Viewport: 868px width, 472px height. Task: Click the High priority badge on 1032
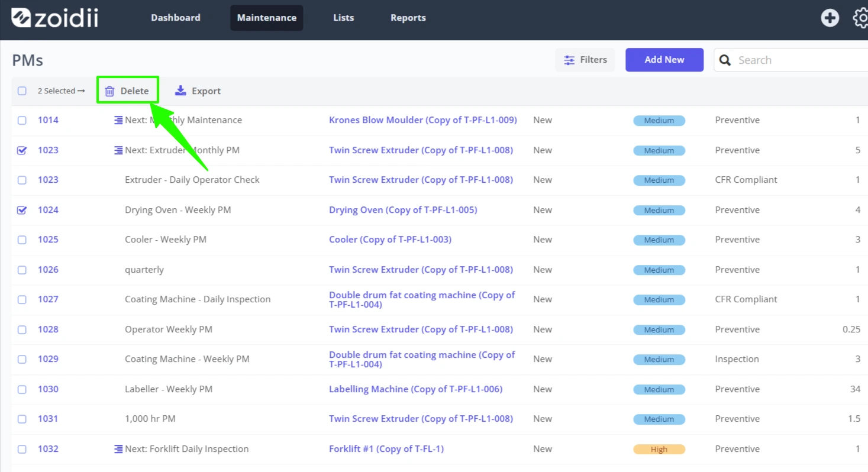coord(659,450)
